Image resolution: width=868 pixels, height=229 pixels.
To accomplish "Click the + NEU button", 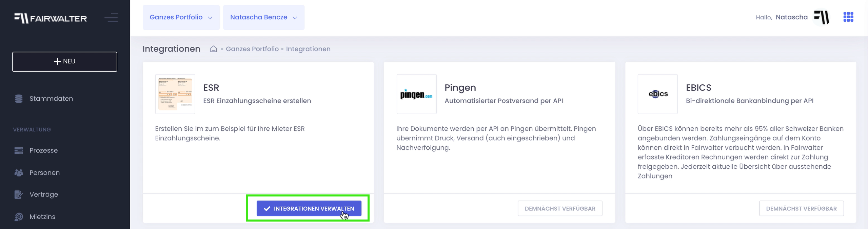I will [65, 62].
